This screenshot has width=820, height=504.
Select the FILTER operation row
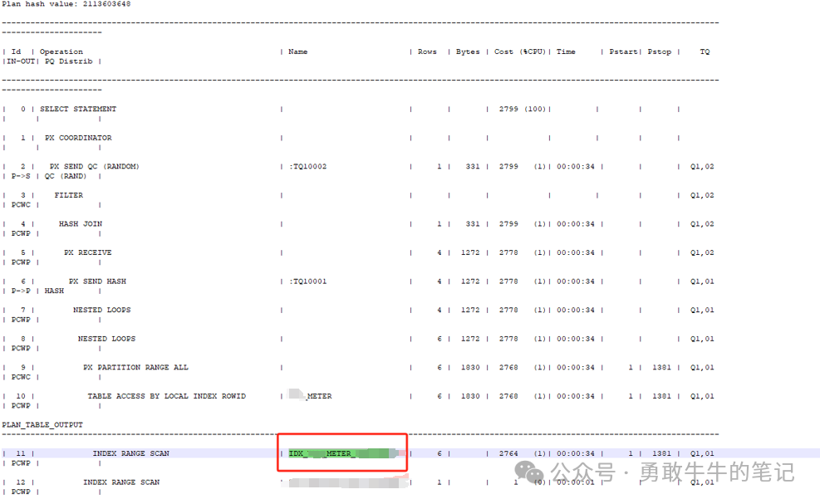coord(68,194)
